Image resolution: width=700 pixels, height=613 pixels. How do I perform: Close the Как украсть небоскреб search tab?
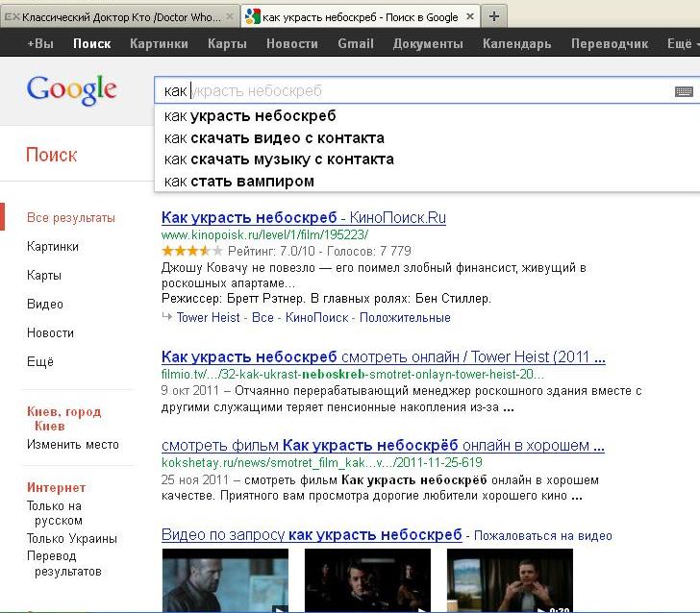pos(470,17)
